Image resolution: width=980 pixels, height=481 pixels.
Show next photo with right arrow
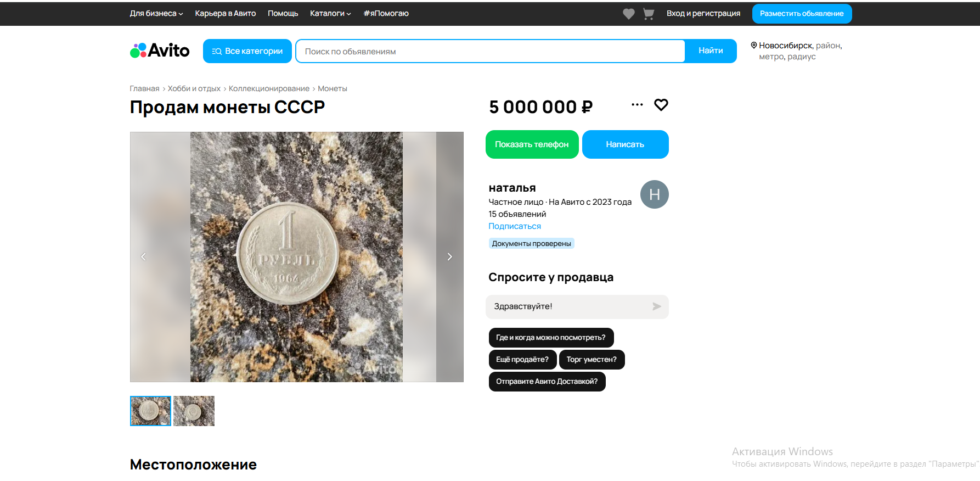[449, 256]
